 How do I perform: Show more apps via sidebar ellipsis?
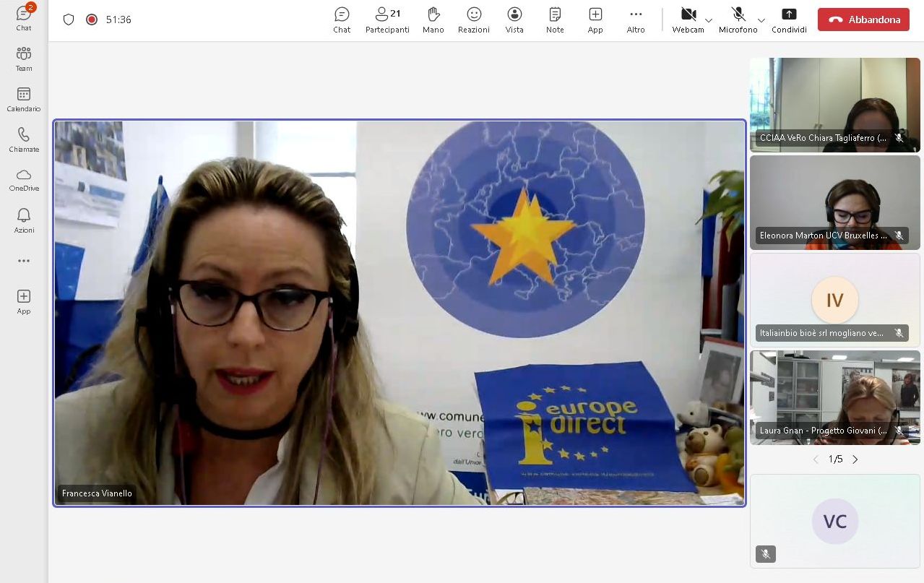pyautogui.click(x=24, y=261)
